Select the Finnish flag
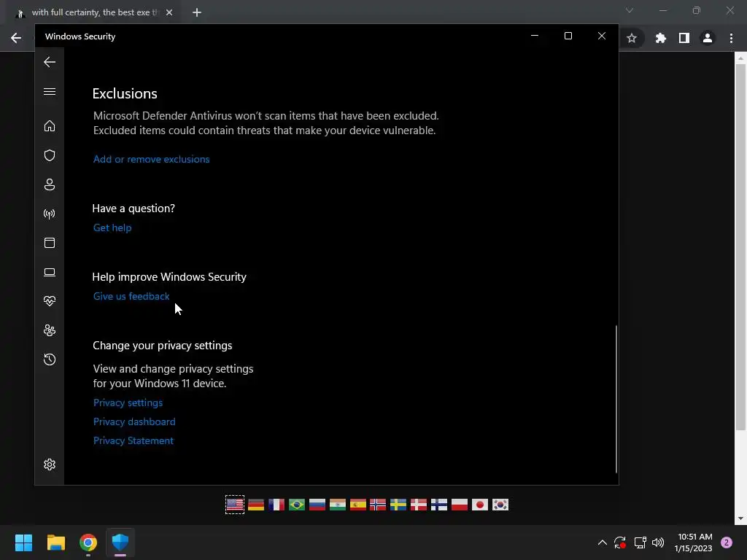 click(x=439, y=505)
